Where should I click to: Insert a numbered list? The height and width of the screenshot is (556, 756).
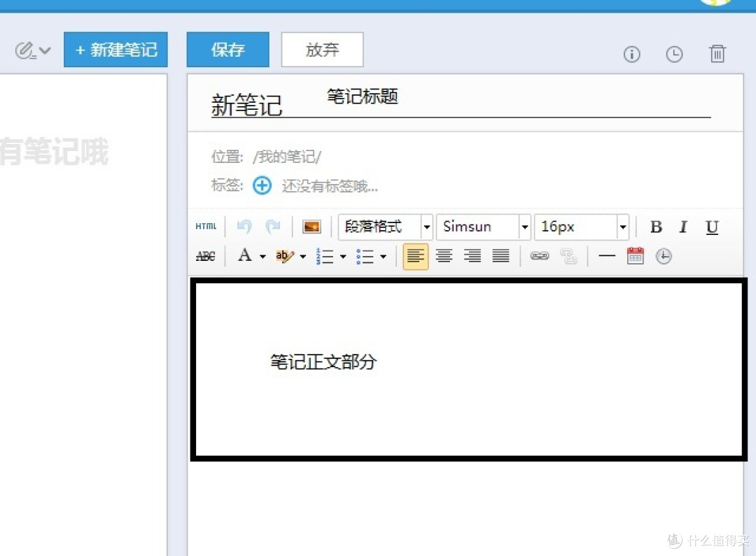click(x=325, y=256)
